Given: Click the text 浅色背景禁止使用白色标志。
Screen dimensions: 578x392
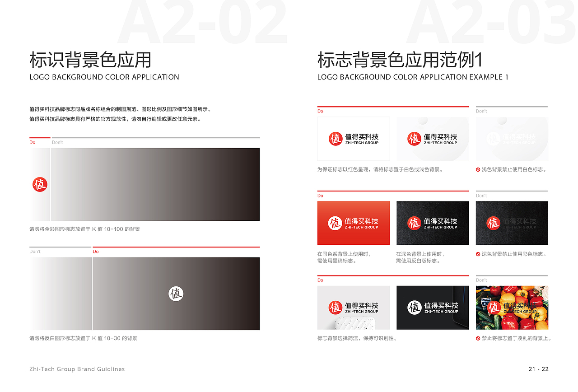Looking at the screenshot, I should click(515, 170).
